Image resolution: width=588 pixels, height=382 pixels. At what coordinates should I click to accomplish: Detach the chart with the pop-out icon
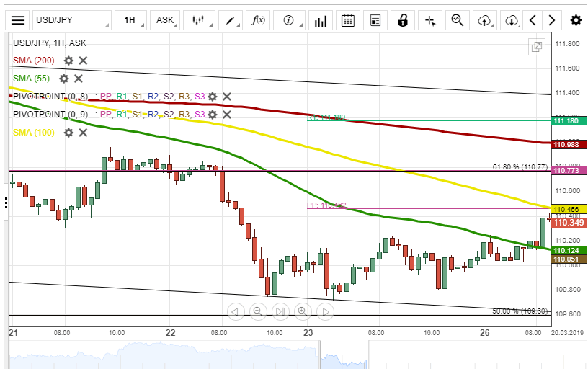(537, 47)
